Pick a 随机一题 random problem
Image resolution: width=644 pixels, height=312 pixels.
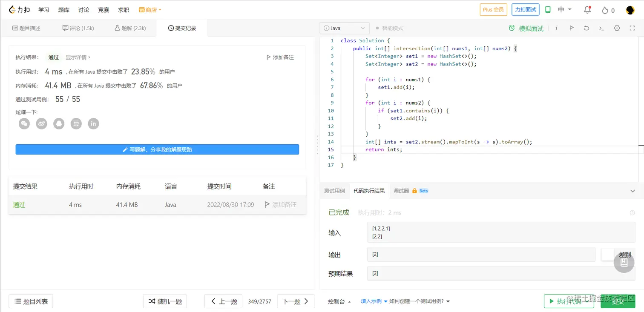(x=165, y=301)
